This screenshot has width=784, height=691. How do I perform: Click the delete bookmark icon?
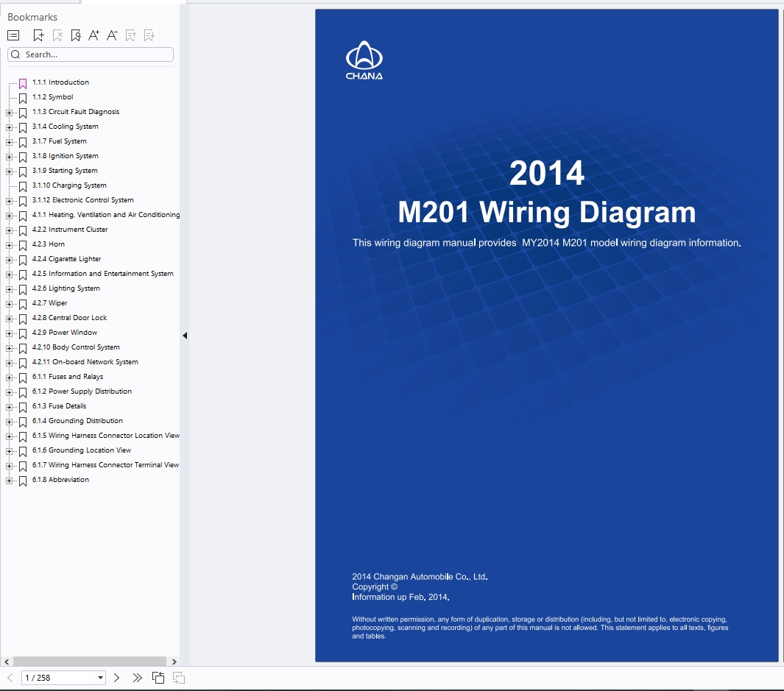tap(57, 35)
